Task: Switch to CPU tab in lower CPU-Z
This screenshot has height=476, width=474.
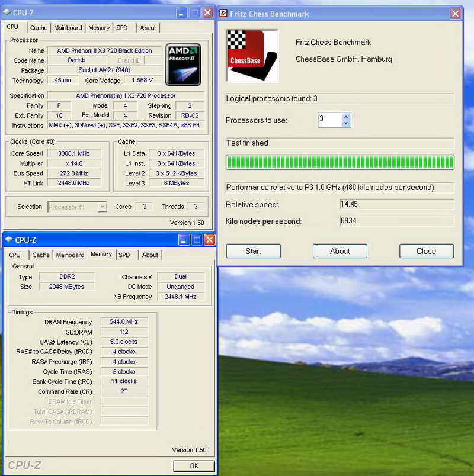Action: pos(15,255)
